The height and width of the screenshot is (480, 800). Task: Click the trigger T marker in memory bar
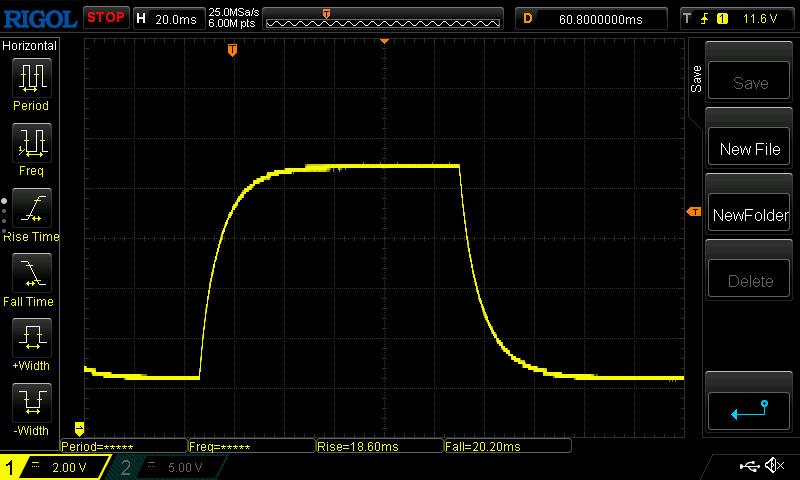pyautogui.click(x=327, y=13)
